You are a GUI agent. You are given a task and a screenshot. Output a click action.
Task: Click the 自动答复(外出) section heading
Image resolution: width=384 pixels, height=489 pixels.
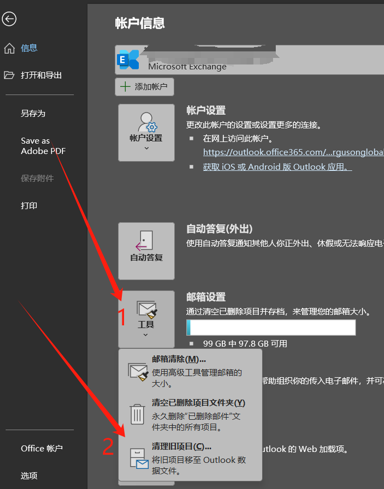pyautogui.click(x=219, y=229)
